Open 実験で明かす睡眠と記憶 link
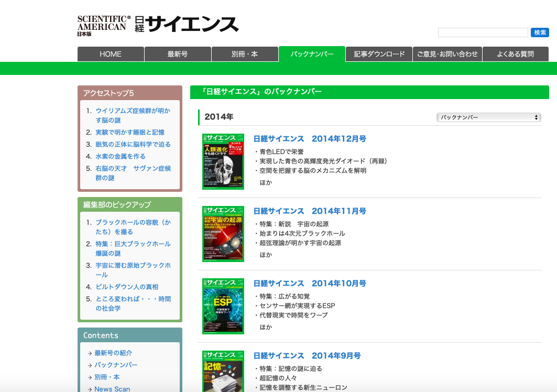The width and height of the screenshot is (557, 392). tap(130, 132)
